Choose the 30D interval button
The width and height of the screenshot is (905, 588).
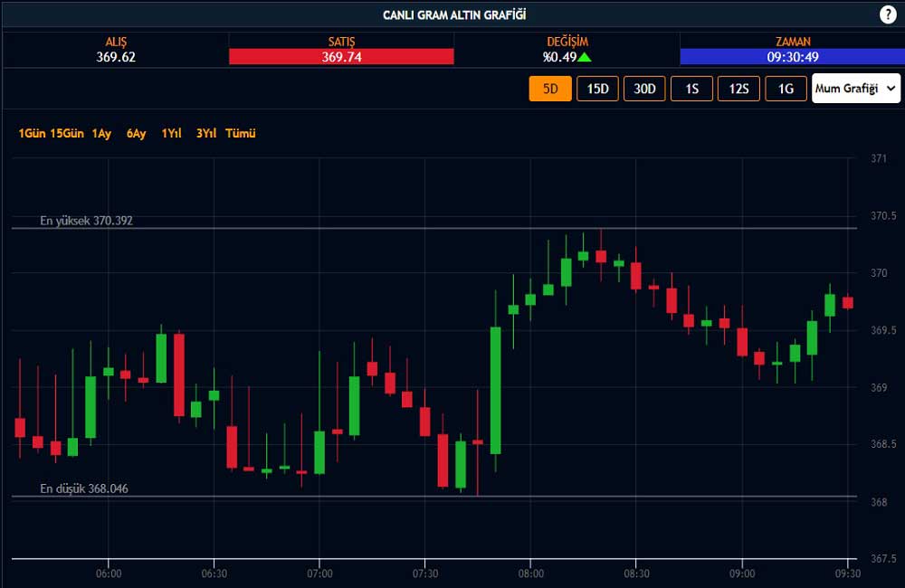click(644, 89)
